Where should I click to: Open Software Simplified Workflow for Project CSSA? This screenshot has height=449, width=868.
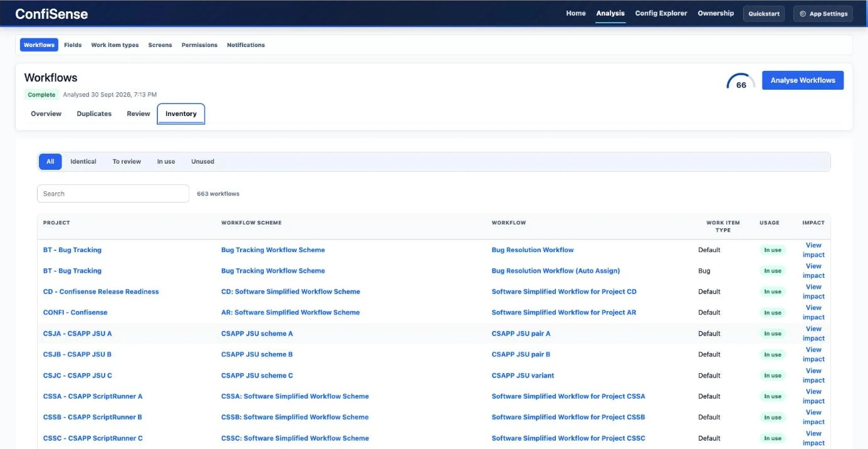568,396
